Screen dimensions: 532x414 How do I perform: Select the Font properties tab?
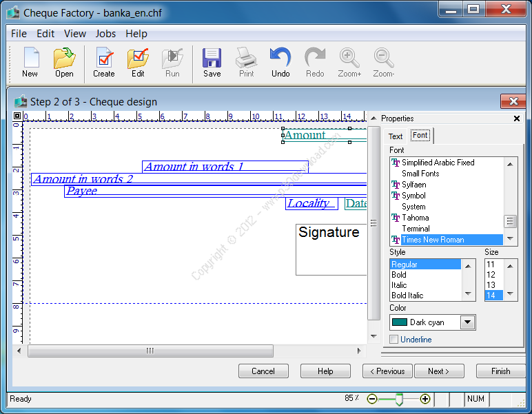pos(420,135)
